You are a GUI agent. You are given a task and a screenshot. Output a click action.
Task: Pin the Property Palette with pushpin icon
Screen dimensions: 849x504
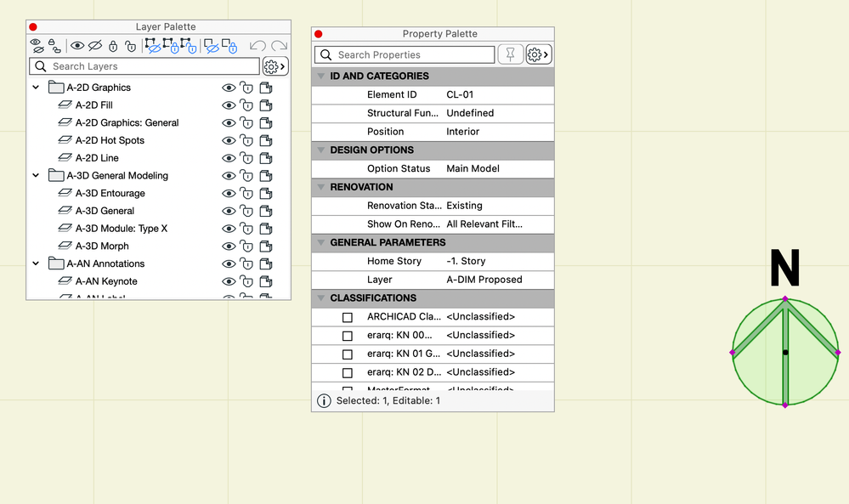point(510,54)
